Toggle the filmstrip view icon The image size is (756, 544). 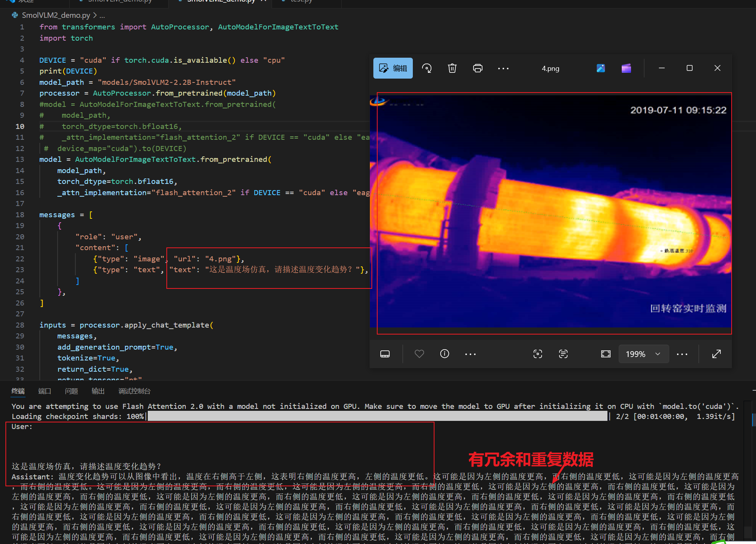point(385,354)
